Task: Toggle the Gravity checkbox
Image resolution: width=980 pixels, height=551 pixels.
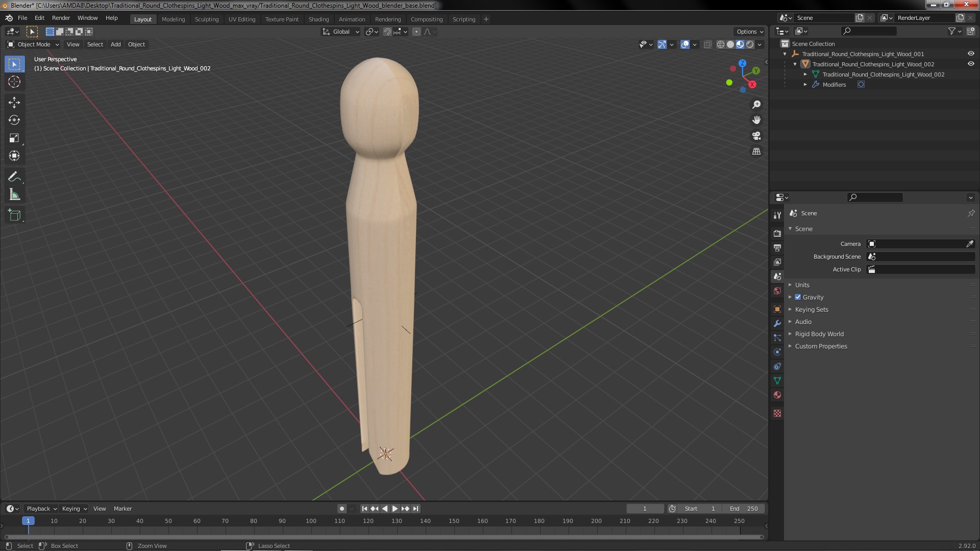Action: point(798,297)
